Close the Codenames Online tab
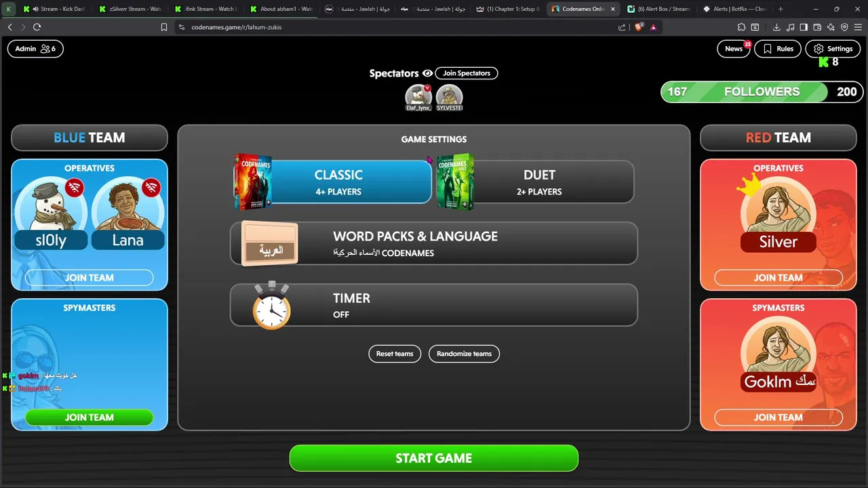 613,9
